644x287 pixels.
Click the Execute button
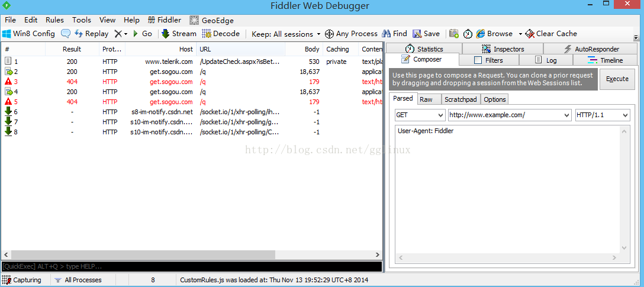tap(617, 79)
